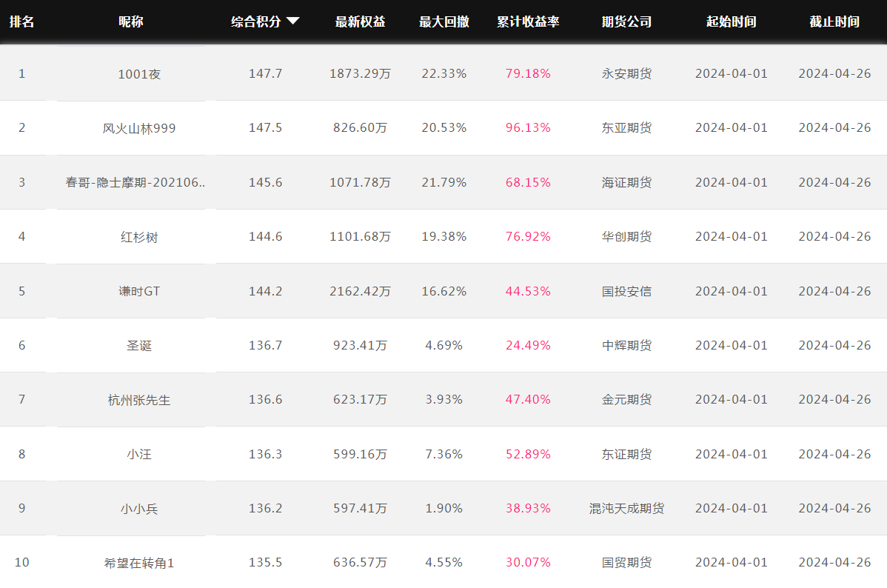Select equity value 1071.78万
This screenshot has height=588, width=887.
(x=361, y=182)
